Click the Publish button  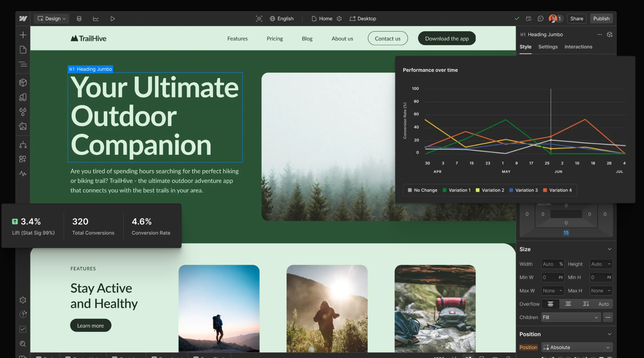tap(601, 19)
